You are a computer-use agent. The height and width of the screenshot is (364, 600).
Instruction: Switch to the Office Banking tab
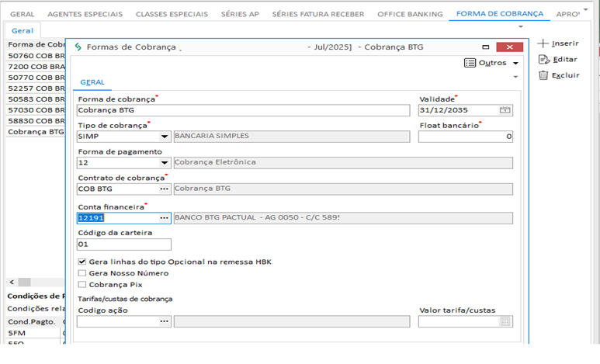tap(410, 14)
